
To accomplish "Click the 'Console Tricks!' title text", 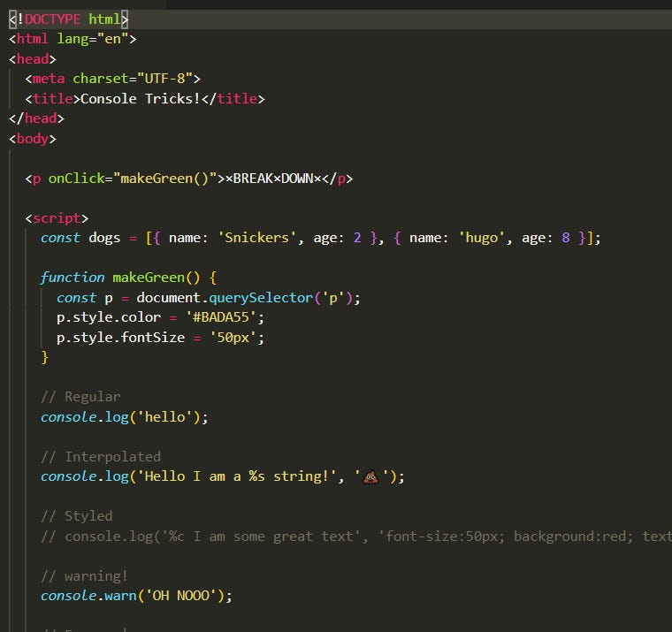I will (x=140, y=99).
